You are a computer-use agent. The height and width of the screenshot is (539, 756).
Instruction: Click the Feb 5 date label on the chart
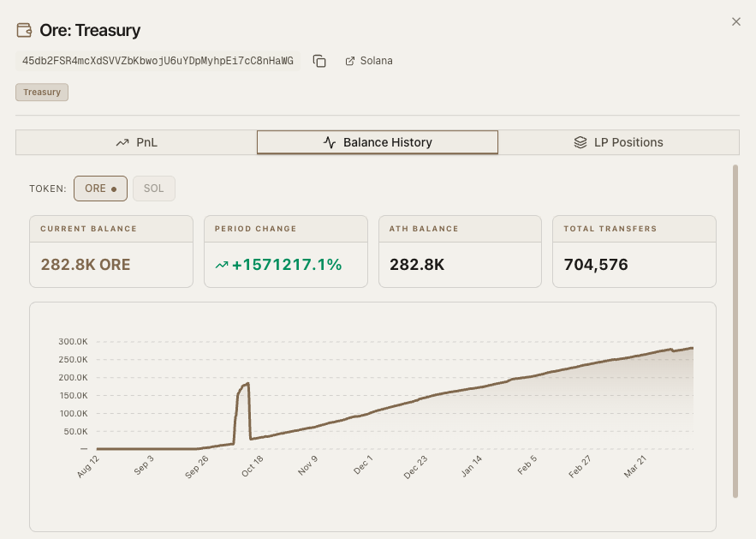coord(527,465)
